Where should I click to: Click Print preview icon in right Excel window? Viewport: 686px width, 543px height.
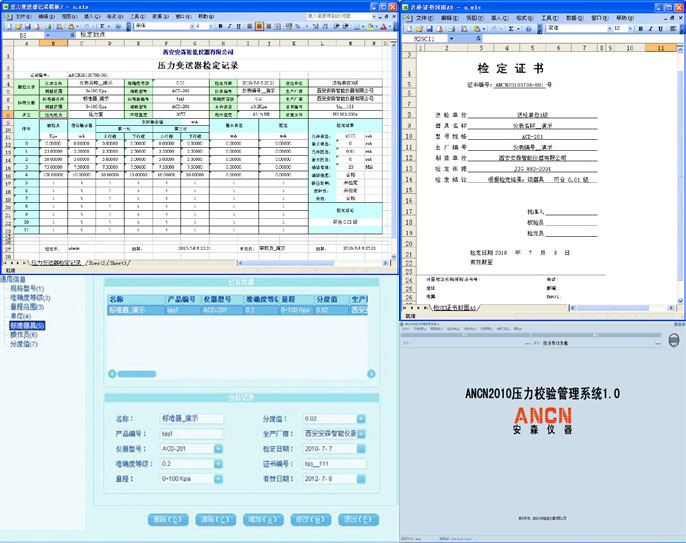465,28
